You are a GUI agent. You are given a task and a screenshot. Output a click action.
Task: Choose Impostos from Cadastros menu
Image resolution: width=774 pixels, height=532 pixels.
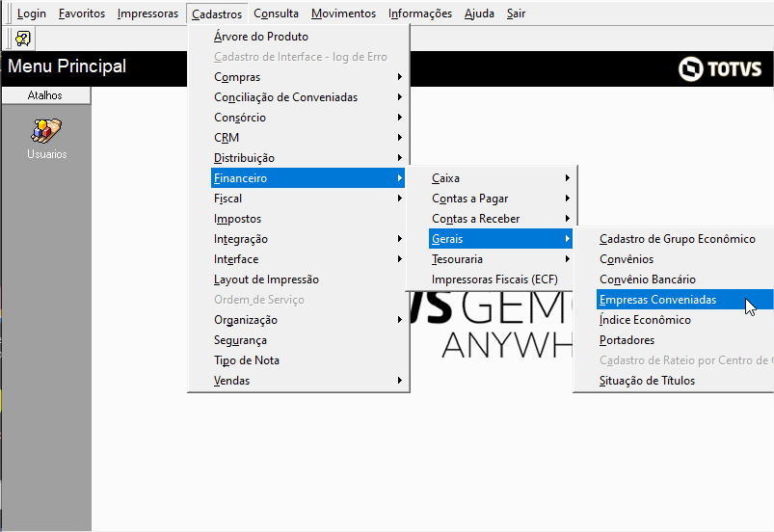click(307, 219)
